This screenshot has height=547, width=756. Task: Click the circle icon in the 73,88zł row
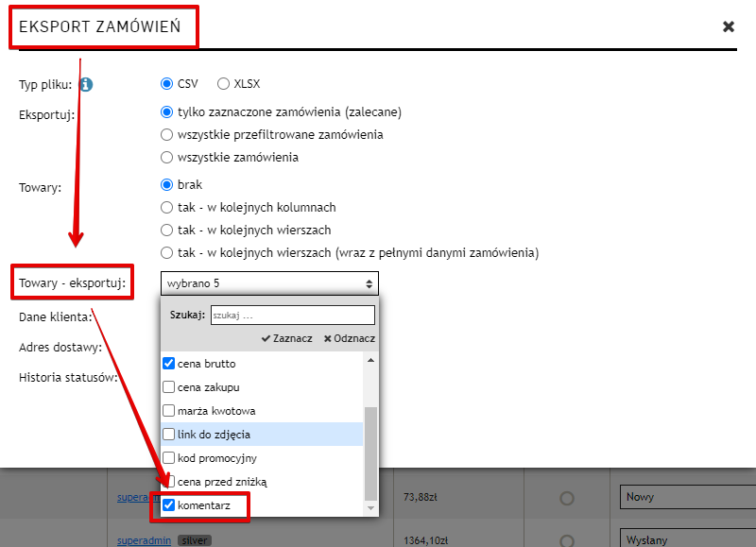[567, 498]
